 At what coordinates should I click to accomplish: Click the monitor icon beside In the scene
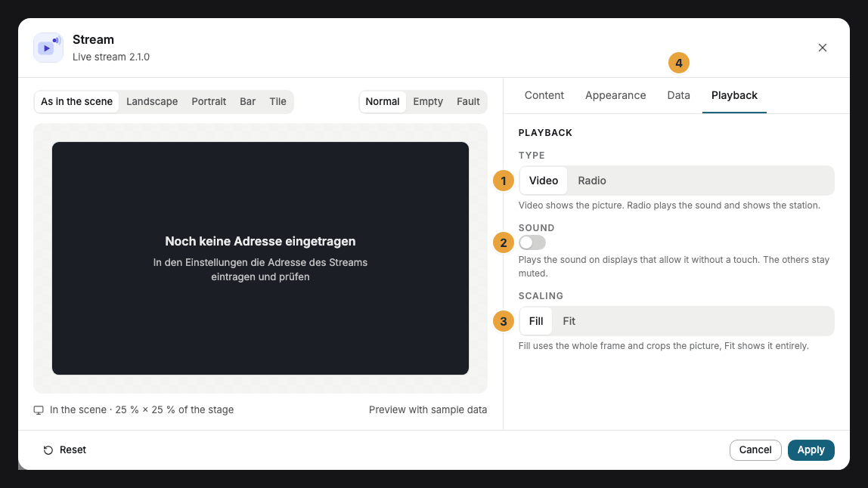[39, 410]
